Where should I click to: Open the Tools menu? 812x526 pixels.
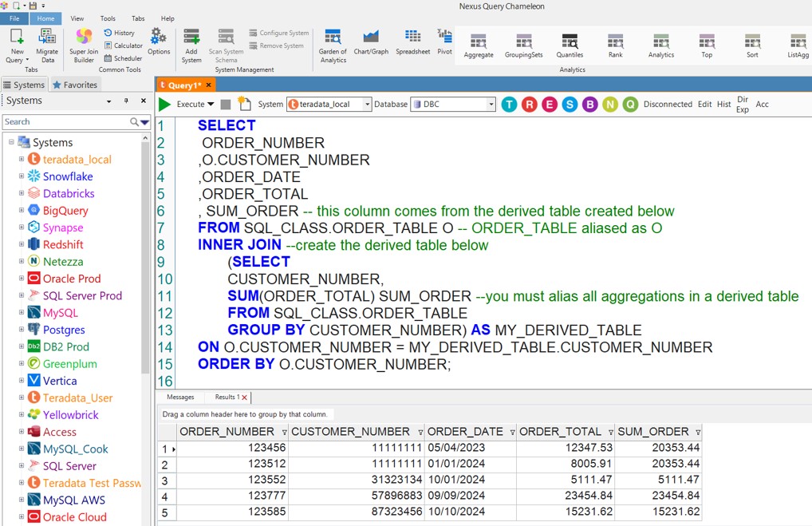coord(108,18)
